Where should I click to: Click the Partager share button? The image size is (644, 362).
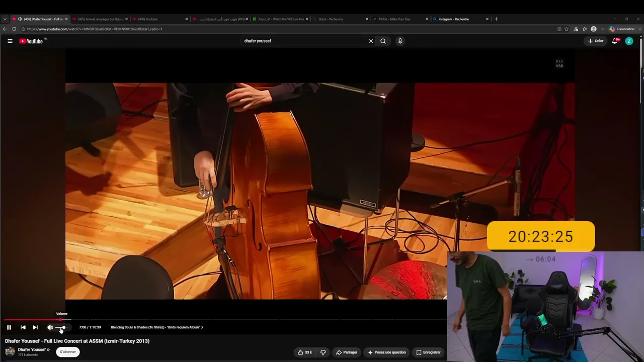point(347,352)
